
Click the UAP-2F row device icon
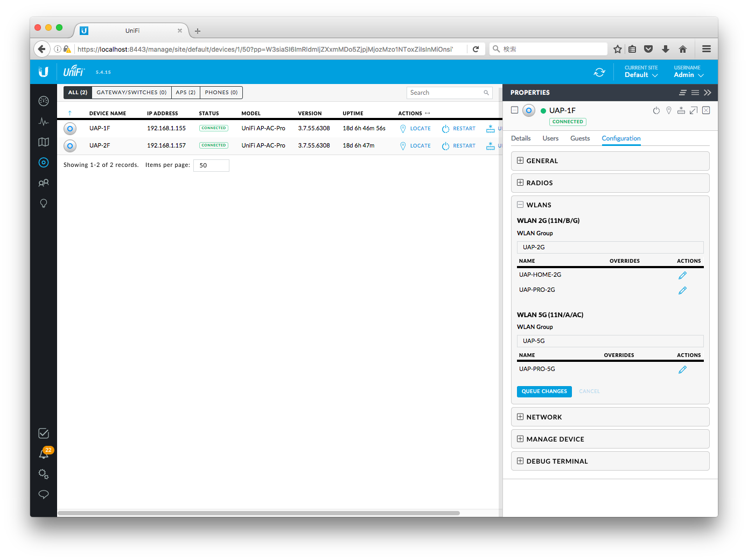coord(70,146)
